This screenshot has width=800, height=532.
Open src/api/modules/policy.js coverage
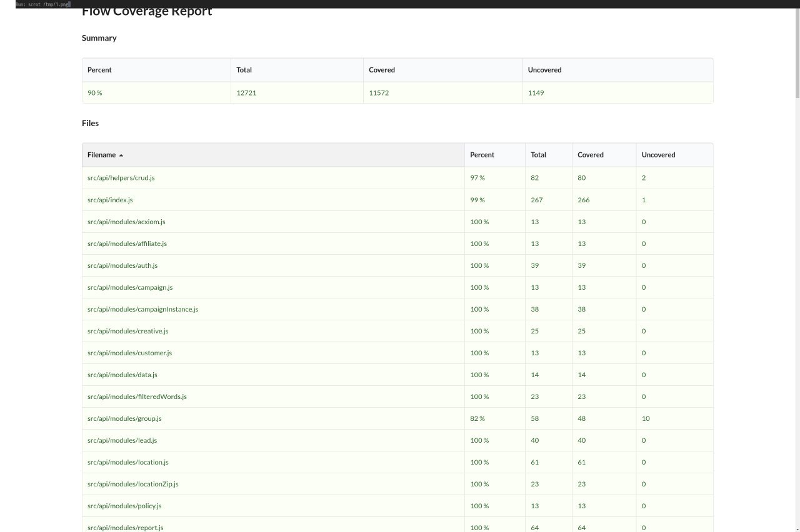coord(124,506)
